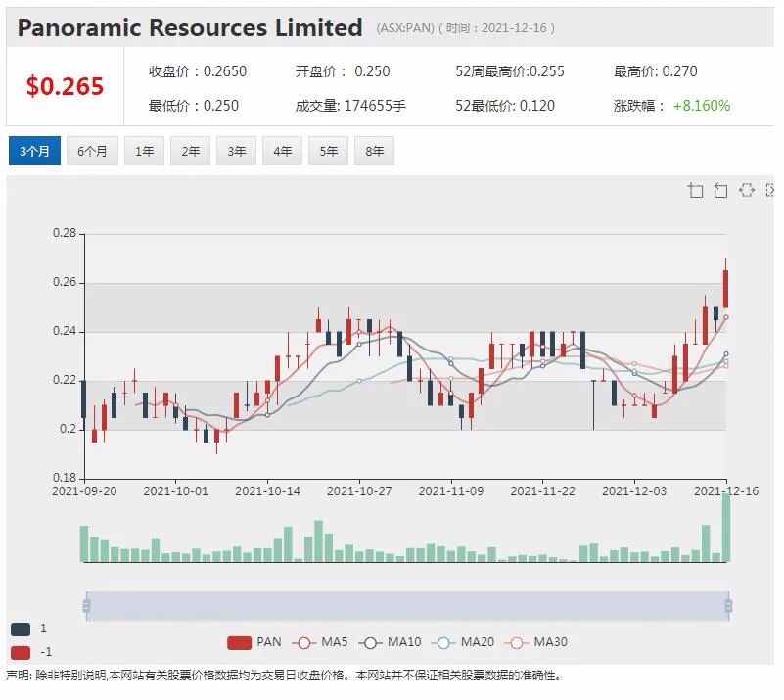Click the +8.160% change percentage

point(702,106)
